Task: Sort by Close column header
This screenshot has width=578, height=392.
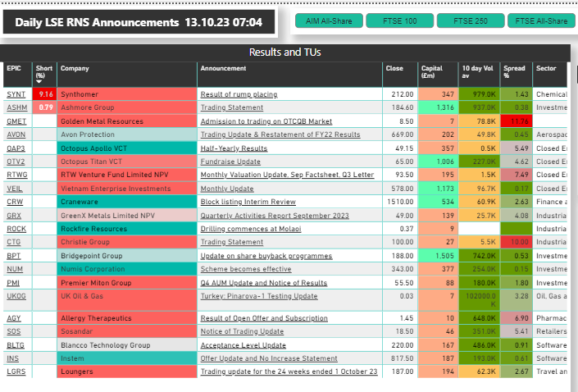Action: tap(394, 68)
